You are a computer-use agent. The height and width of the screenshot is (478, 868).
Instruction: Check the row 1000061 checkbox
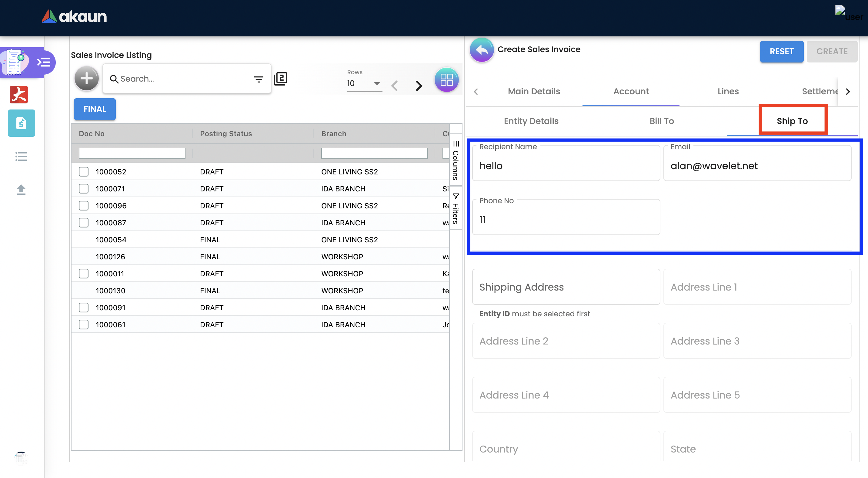coord(84,325)
